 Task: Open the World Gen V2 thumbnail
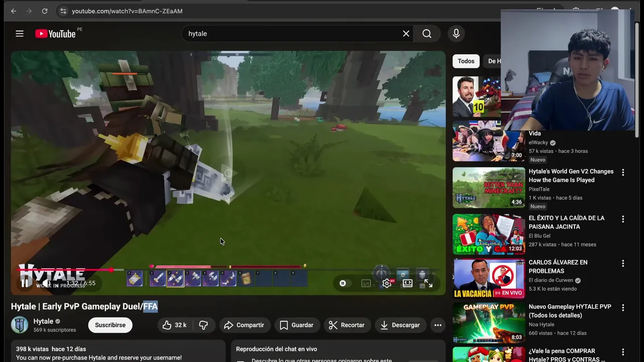489,188
